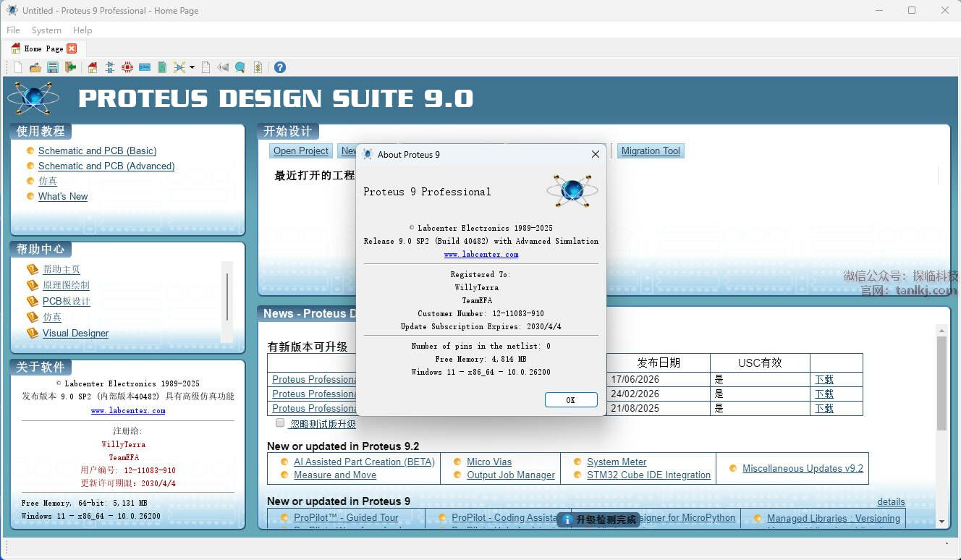Close the Home Page tab with the red X
The image size is (961, 560).
[x=72, y=48]
